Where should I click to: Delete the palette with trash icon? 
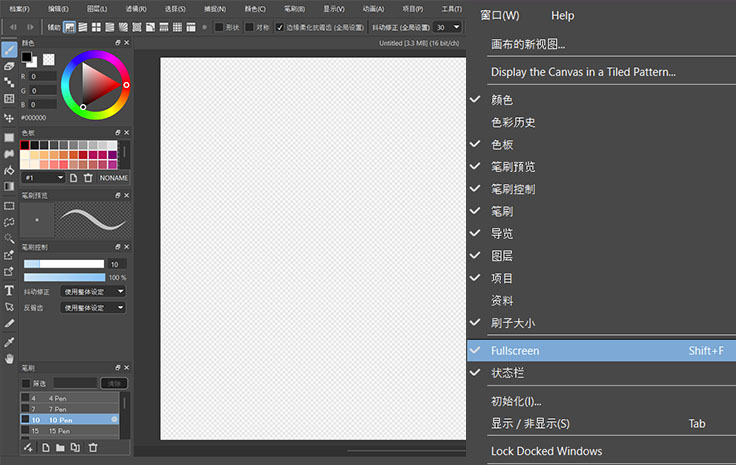[88, 178]
